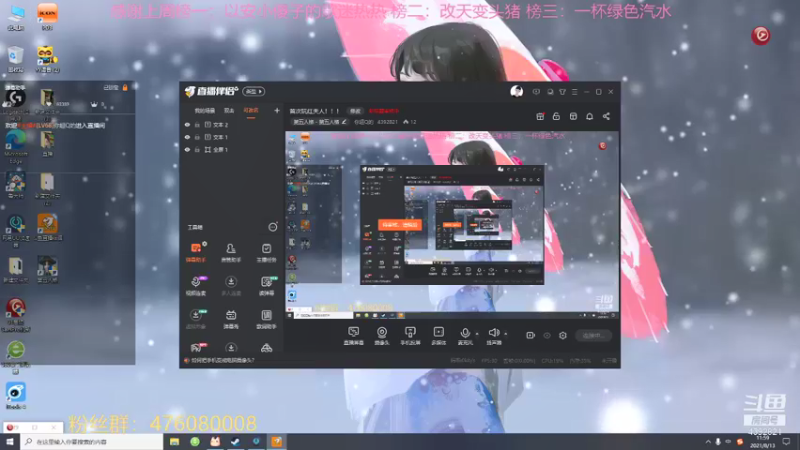This screenshot has height=450, width=800.
Task: Open the 多人连麦 multi-user mic link tool
Action: tap(231, 286)
